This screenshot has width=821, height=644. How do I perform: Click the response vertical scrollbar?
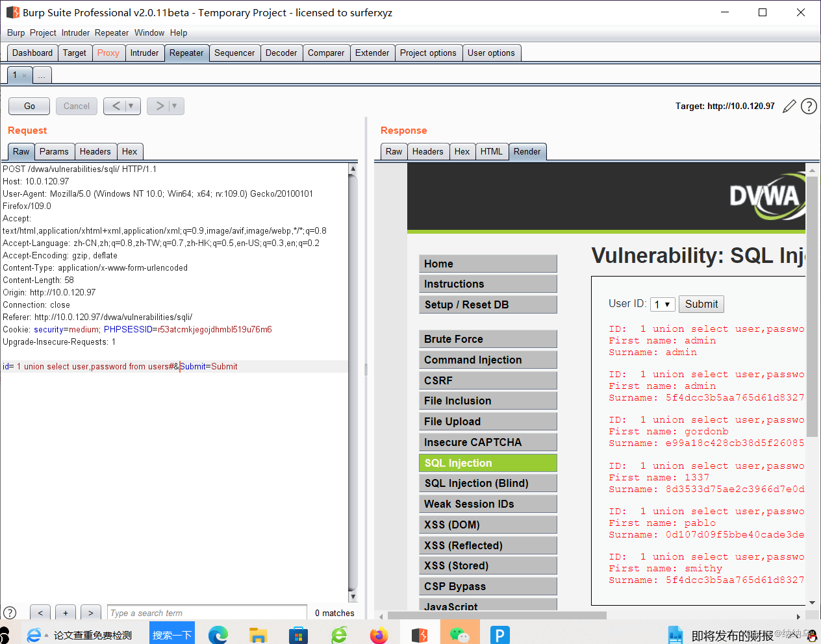click(812, 305)
